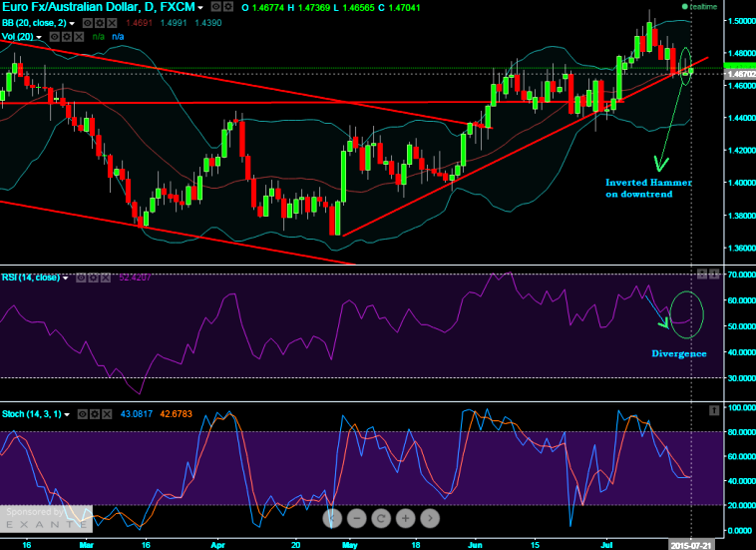This screenshot has width=756, height=550.
Task: Expand the Stoch (14, 3, 1) dropdown arrow
Action: (x=67, y=414)
